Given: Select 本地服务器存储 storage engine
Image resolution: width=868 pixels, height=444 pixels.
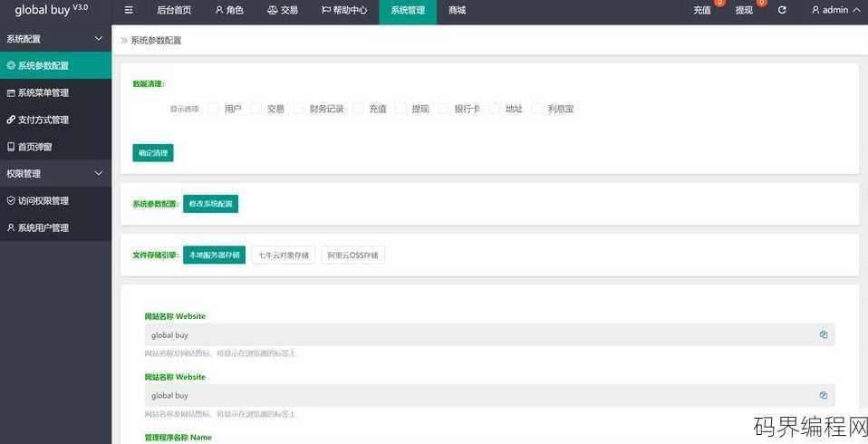Looking at the screenshot, I should (214, 256).
